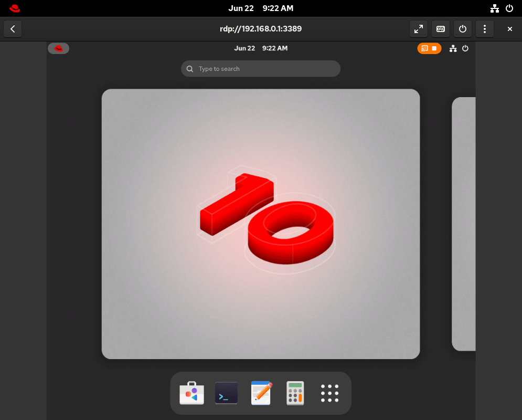The height and width of the screenshot is (420, 522).
Task: Click the magnifier icon in search bar
Action: coord(190,69)
